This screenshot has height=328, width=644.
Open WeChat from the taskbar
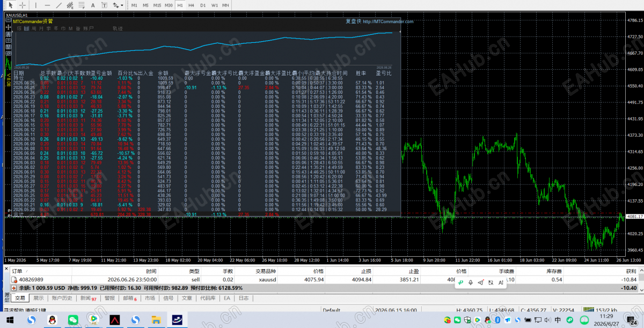pos(72,319)
